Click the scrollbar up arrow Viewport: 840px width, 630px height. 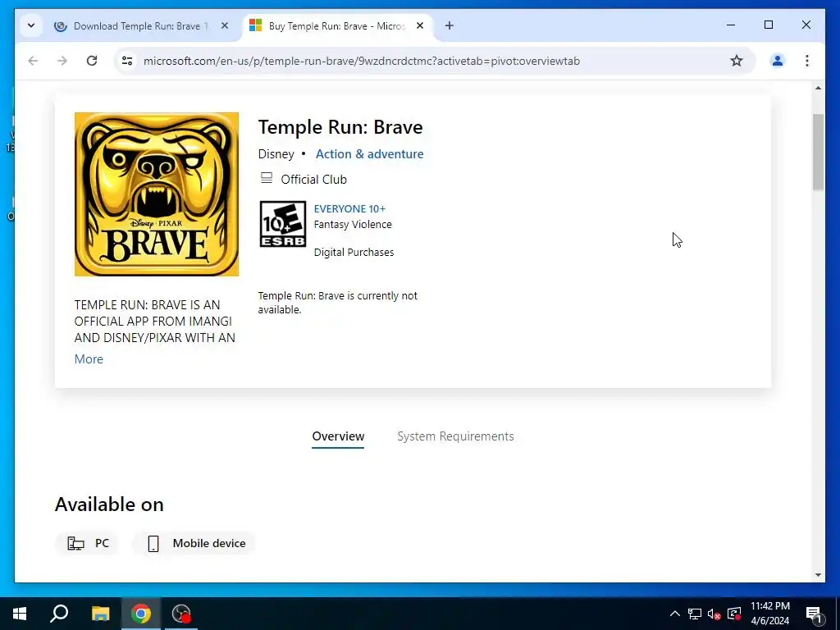pyautogui.click(x=818, y=88)
